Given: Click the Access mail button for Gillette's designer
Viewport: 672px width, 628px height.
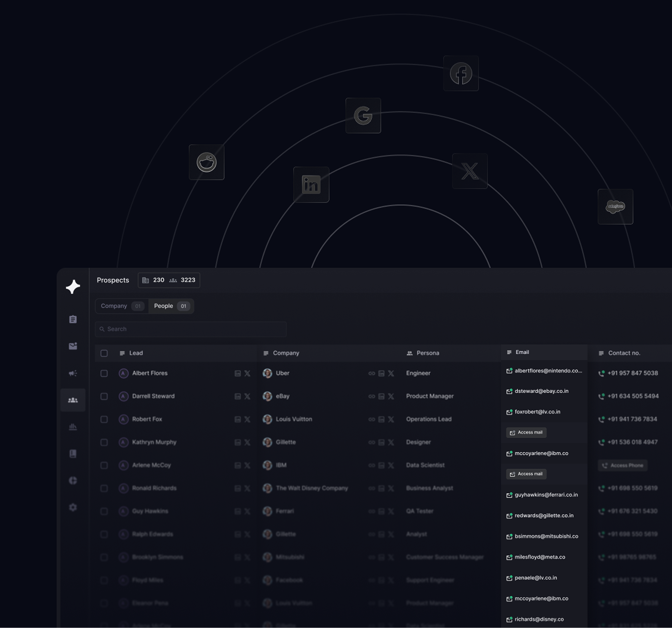Looking at the screenshot, I should point(526,432).
